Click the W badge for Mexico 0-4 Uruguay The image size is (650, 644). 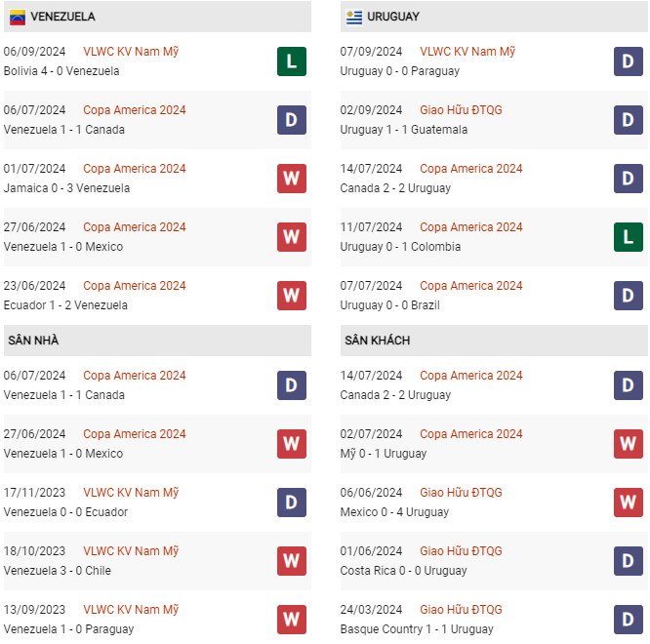[629, 503]
